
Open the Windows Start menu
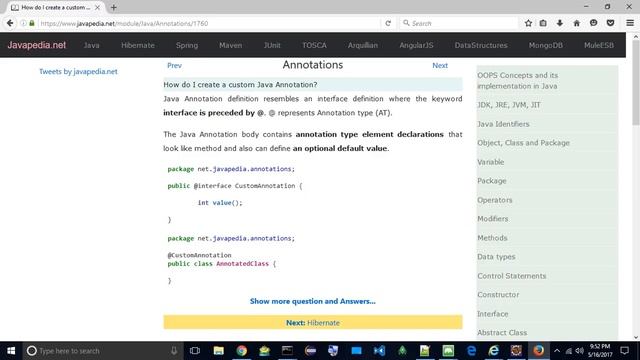(11, 351)
